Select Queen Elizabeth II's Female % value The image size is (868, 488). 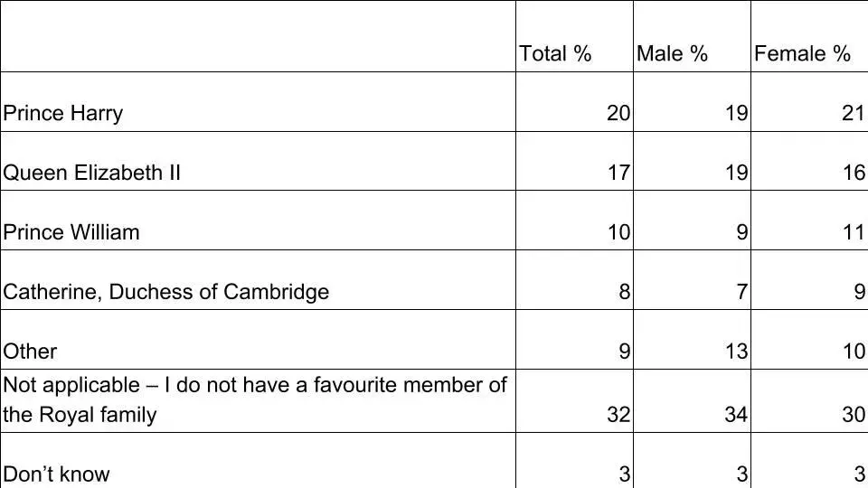[854, 173]
